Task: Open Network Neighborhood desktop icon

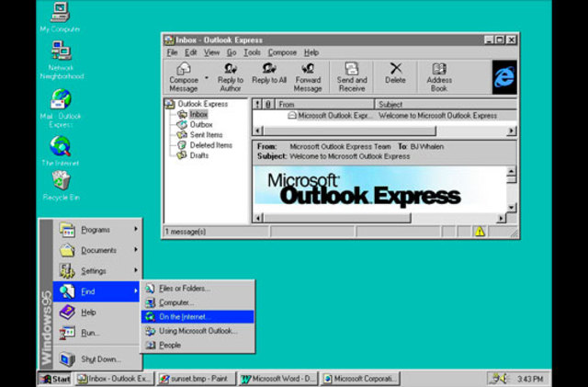Action: click(62, 60)
